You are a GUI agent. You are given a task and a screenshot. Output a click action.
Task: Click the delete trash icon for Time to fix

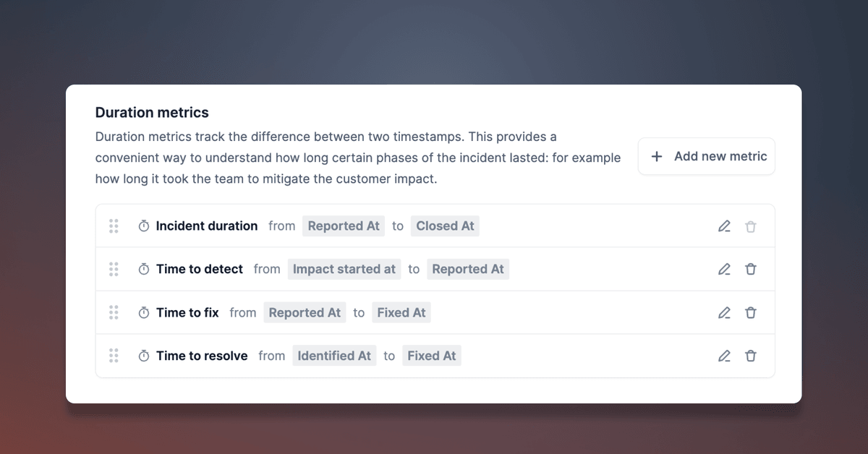pos(751,312)
